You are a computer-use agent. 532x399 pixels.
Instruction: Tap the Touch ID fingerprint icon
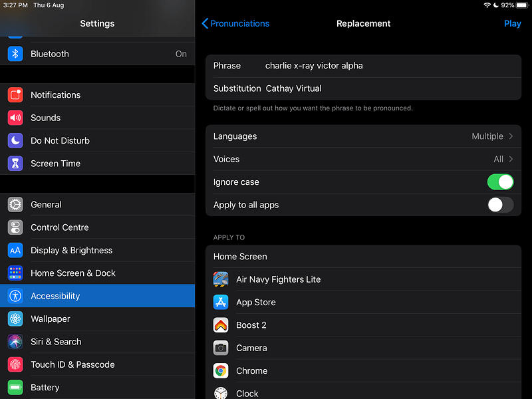point(15,364)
